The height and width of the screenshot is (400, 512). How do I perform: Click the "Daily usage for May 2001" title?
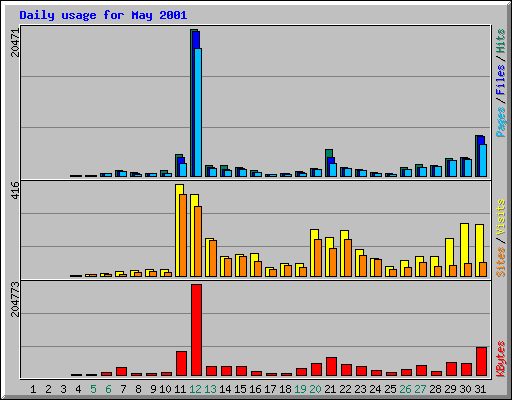[103, 15]
